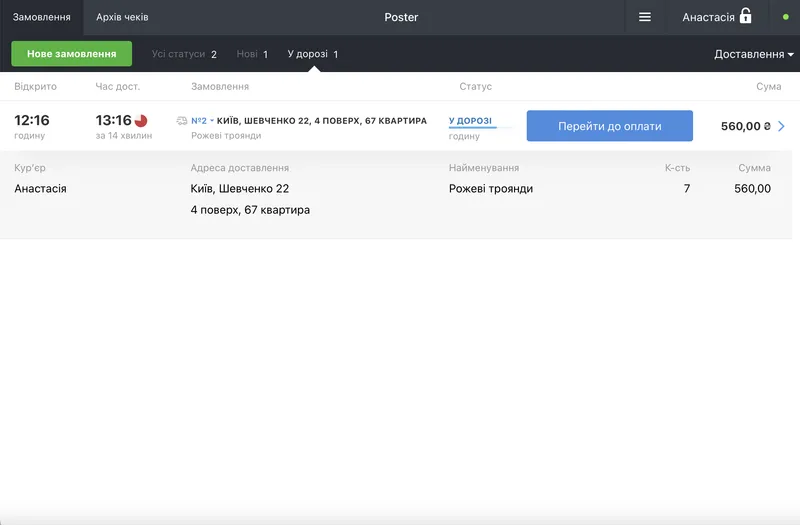Click the delivery courier icon before №2
The image size is (800, 525).
(x=181, y=121)
